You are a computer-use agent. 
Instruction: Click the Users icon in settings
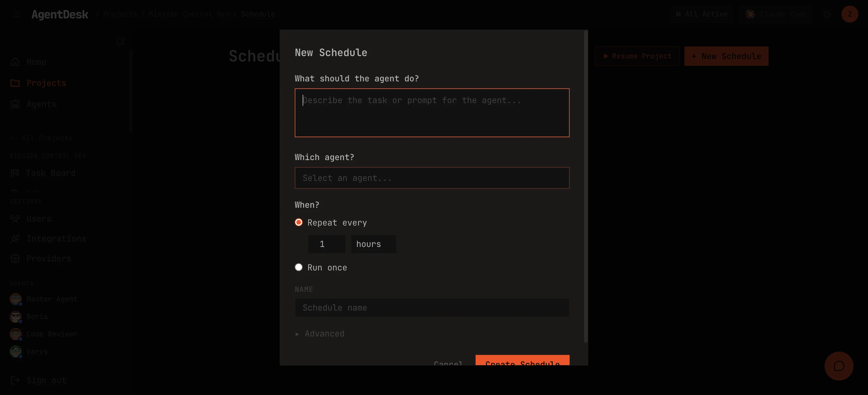click(15, 219)
